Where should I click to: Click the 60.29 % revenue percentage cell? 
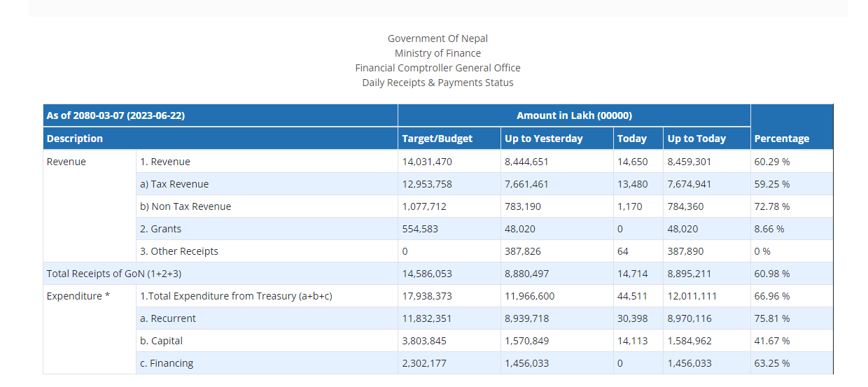[771, 162]
